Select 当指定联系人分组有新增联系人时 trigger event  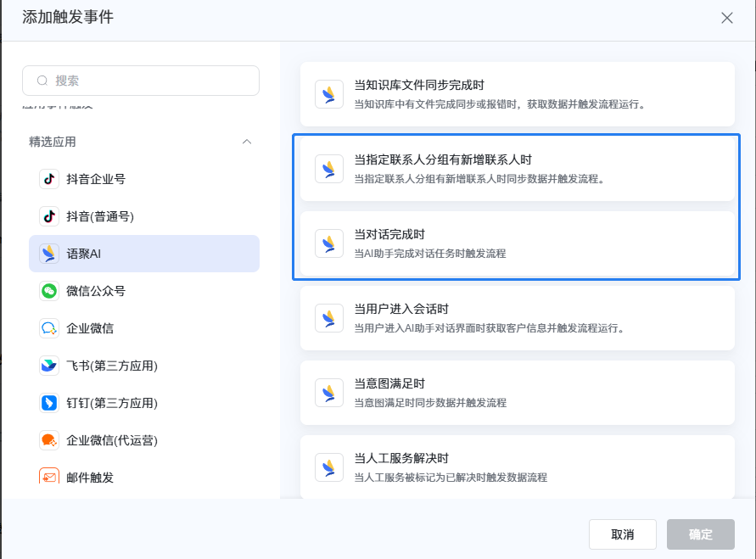[x=517, y=168]
